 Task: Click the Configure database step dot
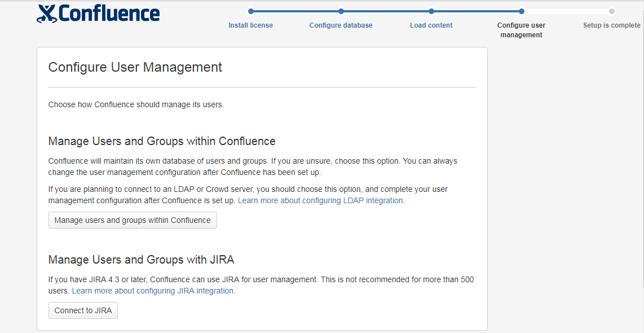(x=341, y=11)
